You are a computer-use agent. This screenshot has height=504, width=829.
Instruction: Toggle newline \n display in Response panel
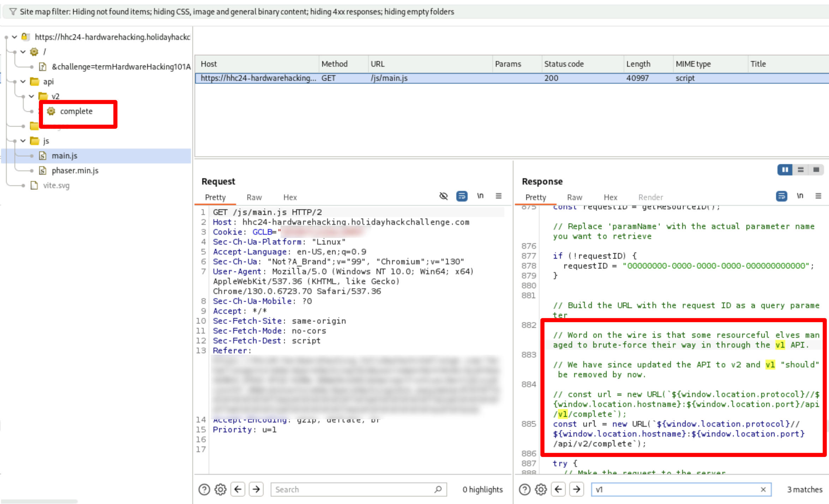800,196
